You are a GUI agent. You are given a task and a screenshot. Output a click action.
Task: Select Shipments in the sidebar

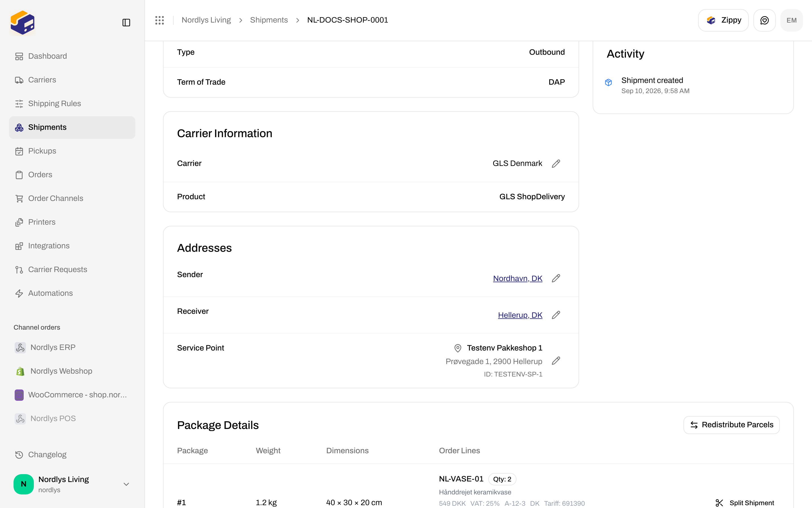coord(72,127)
